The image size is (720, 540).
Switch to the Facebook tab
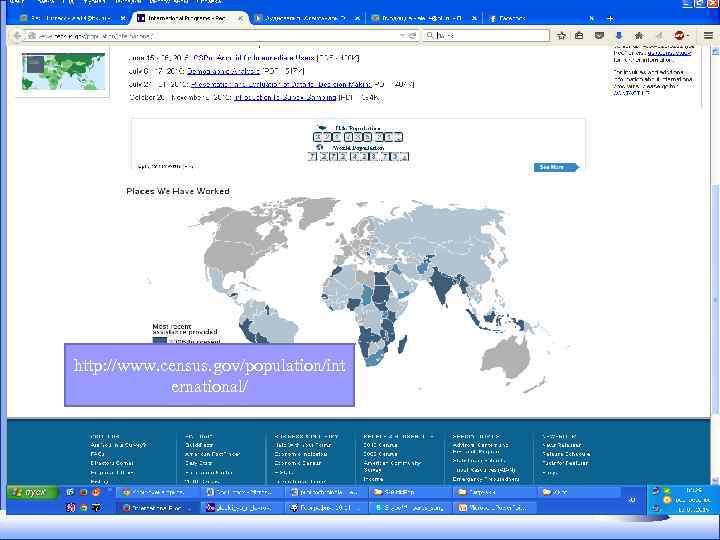[542, 18]
